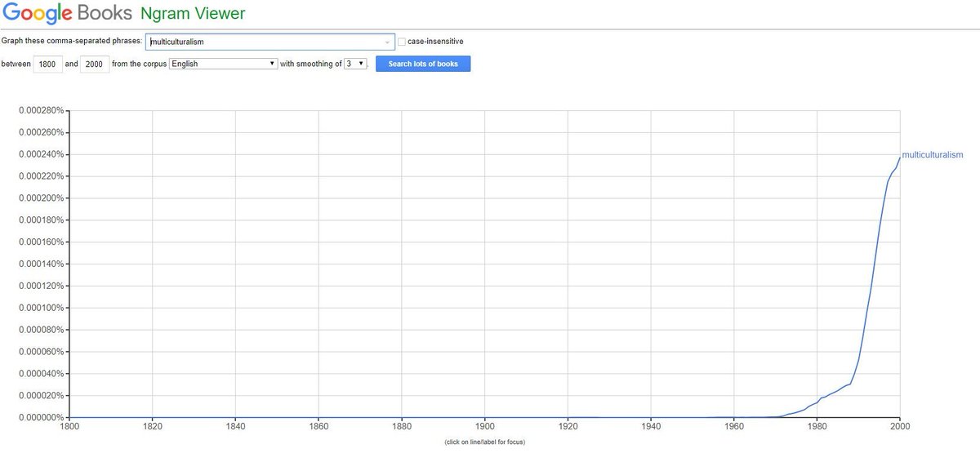
Task: Click the start year field showing 1800
Action: pyautogui.click(x=48, y=64)
